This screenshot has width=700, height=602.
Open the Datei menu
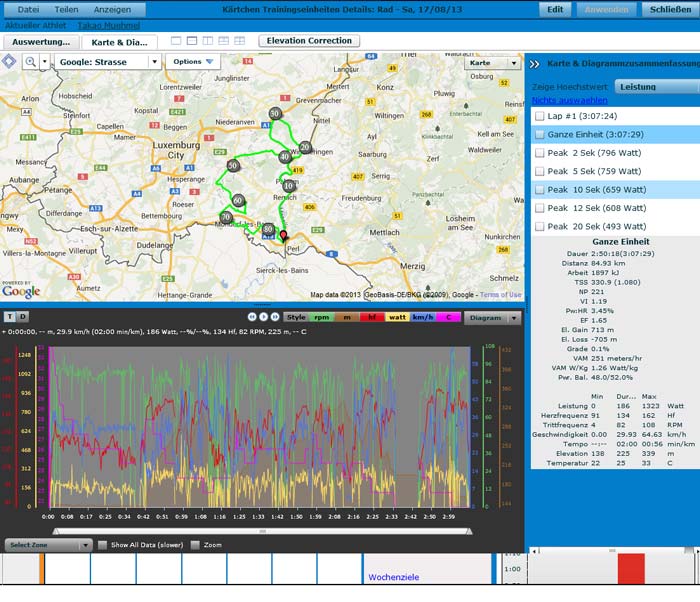[28, 9]
